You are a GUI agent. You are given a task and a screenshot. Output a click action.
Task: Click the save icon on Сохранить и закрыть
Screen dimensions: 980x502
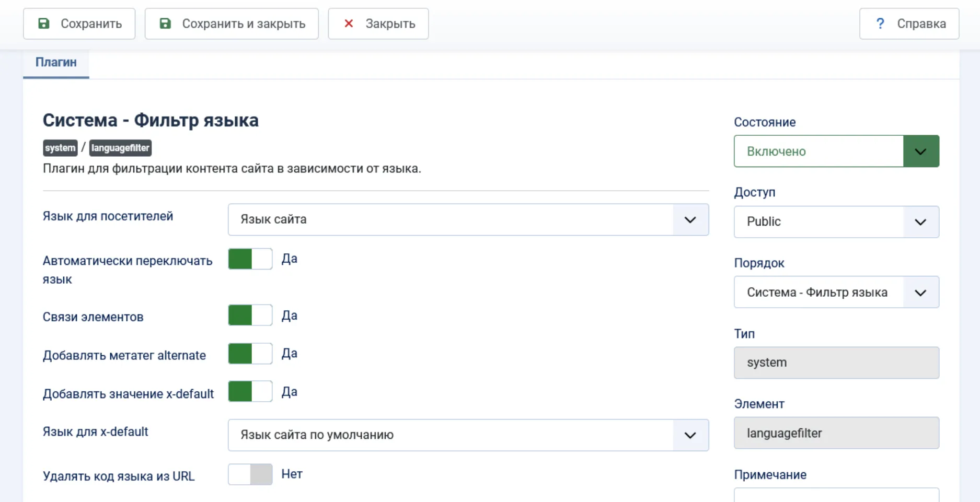coord(165,24)
